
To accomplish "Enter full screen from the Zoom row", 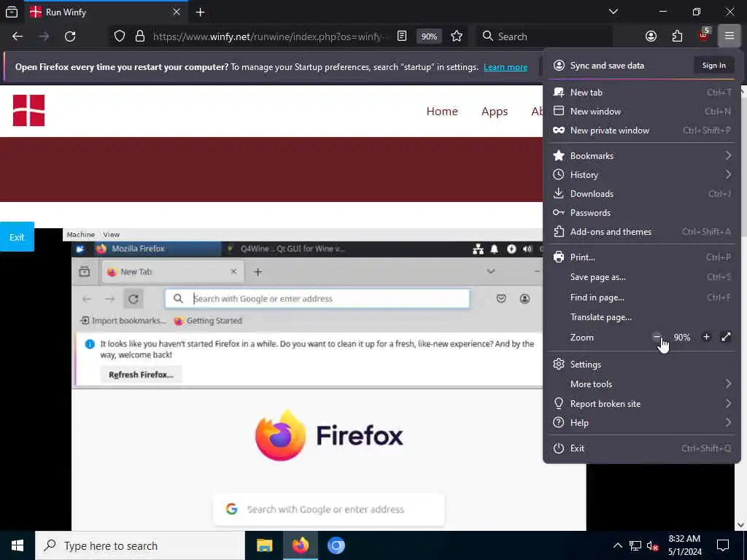I will [x=726, y=337].
